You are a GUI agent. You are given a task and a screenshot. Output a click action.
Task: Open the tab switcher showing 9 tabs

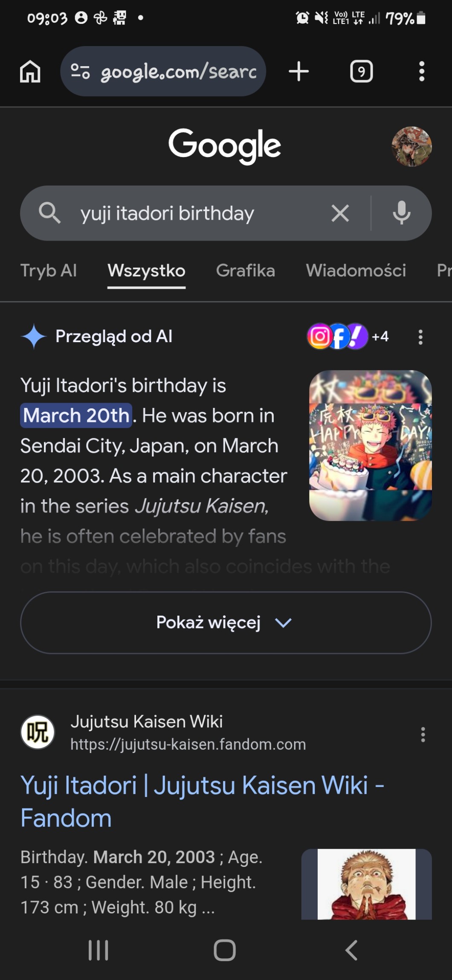tap(361, 71)
